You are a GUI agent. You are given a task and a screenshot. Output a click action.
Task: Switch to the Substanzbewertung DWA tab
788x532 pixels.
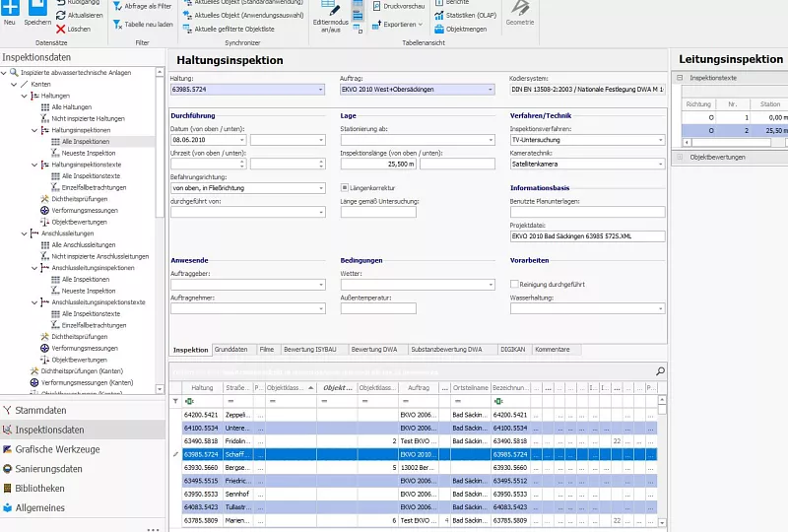[x=446, y=350]
